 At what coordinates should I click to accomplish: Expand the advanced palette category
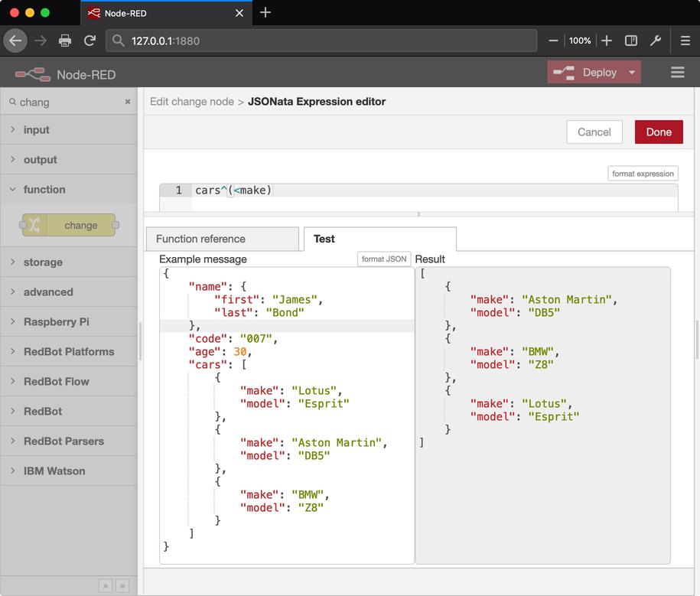(69, 292)
